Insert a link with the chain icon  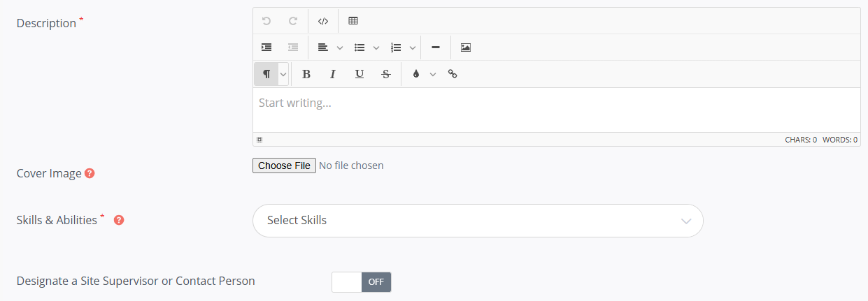point(453,74)
